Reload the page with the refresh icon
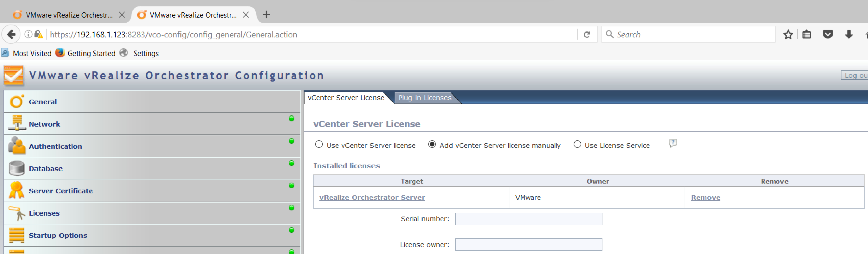This screenshot has width=868, height=254. coord(587,35)
